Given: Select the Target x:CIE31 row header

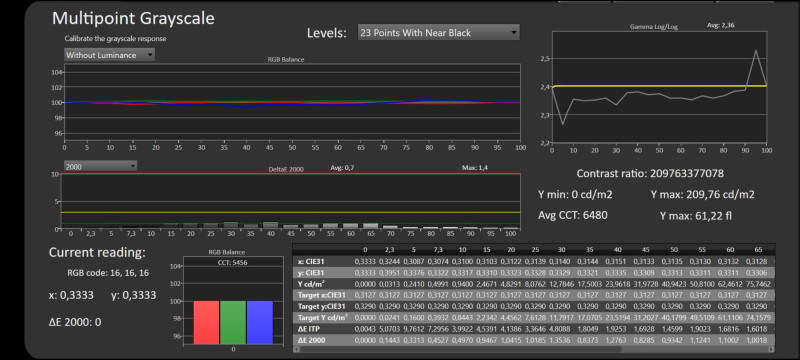Looking at the screenshot, I should point(322,295).
